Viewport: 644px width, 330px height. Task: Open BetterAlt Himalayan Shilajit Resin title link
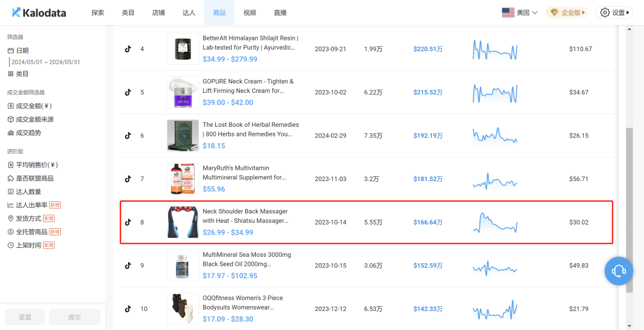(250, 43)
